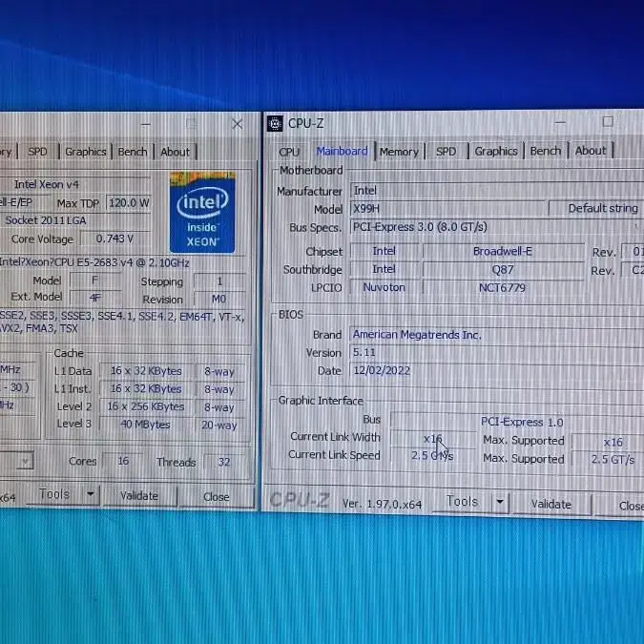Click the NCT6779 LPCIO value

tap(502, 287)
